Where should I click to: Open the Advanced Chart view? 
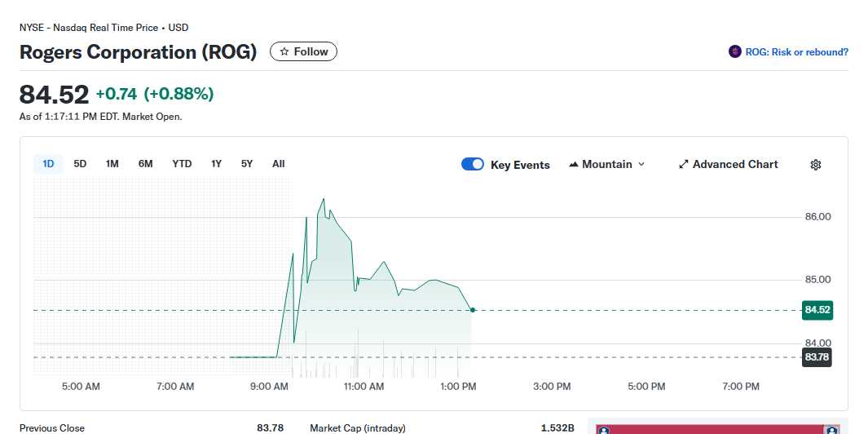tap(734, 165)
